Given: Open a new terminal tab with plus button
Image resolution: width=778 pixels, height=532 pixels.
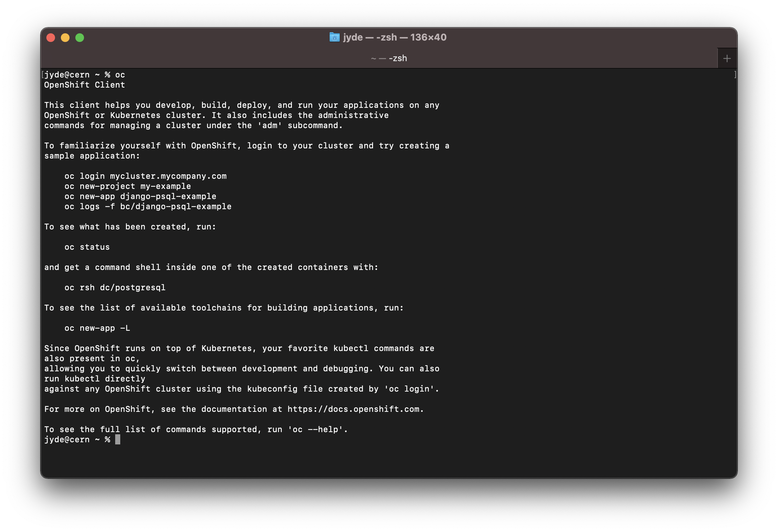Looking at the screenshot, I should point(727,58).
